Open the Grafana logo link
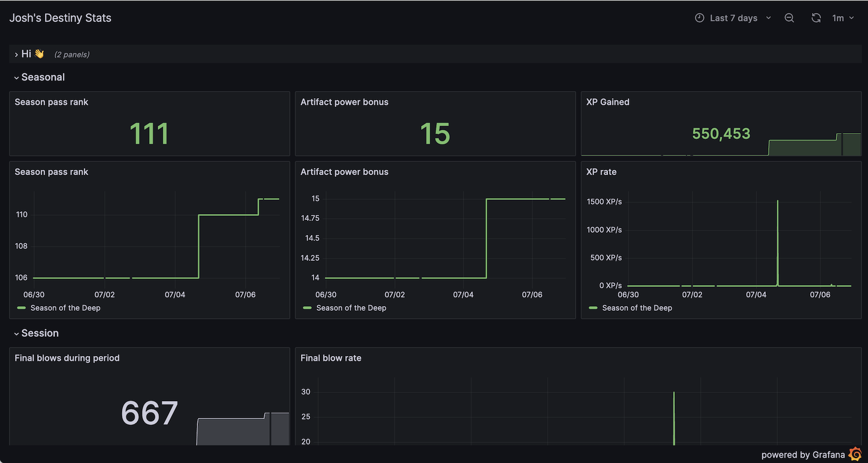 click(x=856, y=454)
